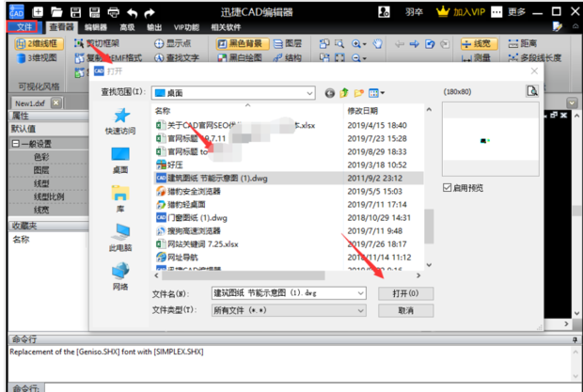The image size is (583, 392).
Task: Toggle the 黑色背景 option
Action: [x=242, y=44]
